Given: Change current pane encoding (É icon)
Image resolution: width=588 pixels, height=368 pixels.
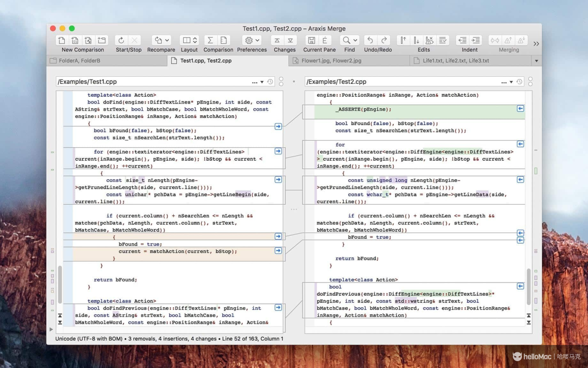Looking at the screenshot, I should coord(325,40).
